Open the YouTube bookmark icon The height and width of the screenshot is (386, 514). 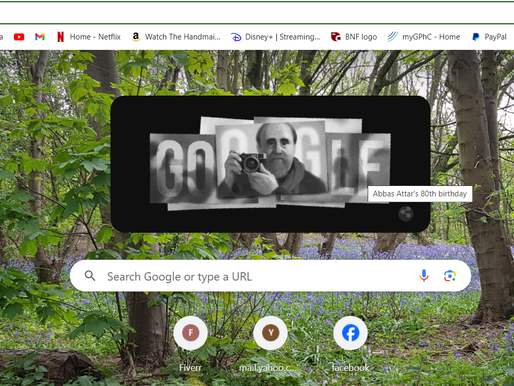[19, 37]
